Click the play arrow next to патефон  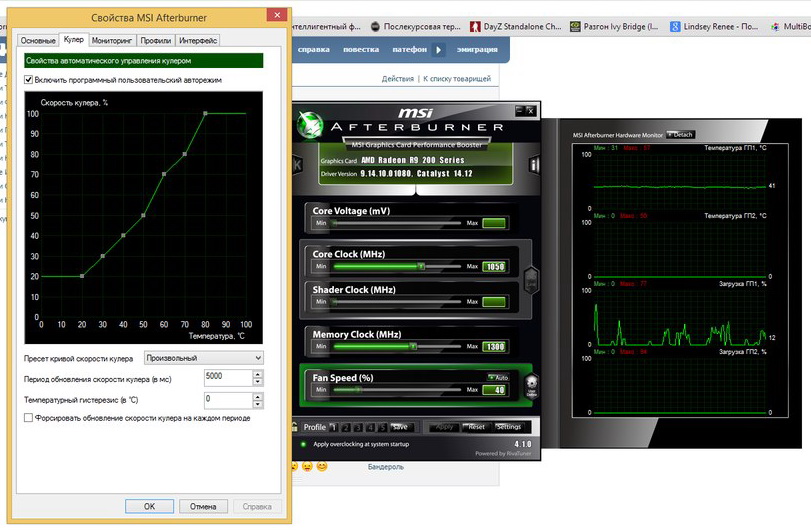439,50
